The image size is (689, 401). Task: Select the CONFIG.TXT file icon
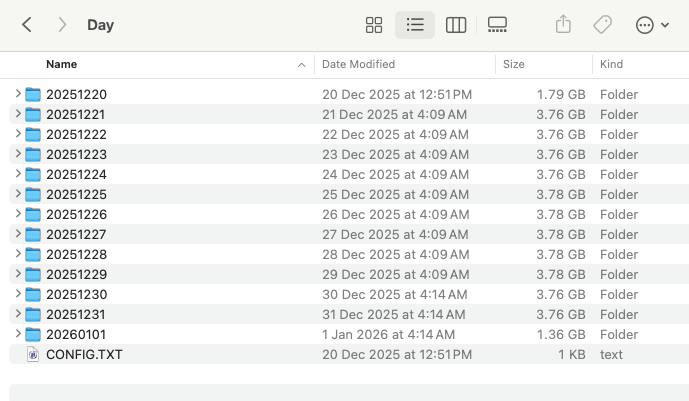(33, 354)
